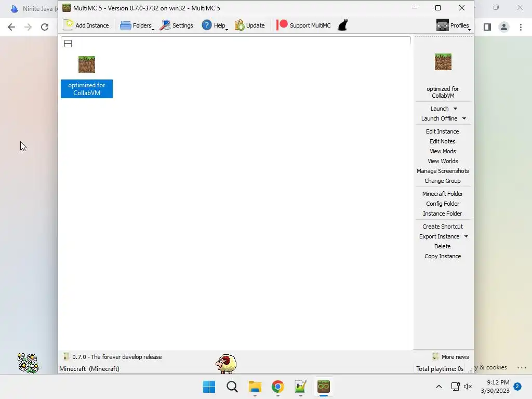Viewport: 532px width, 399px height.
Task: Open the Help menu dropdown
Action: pyautogui.click(x=215, y=25)
